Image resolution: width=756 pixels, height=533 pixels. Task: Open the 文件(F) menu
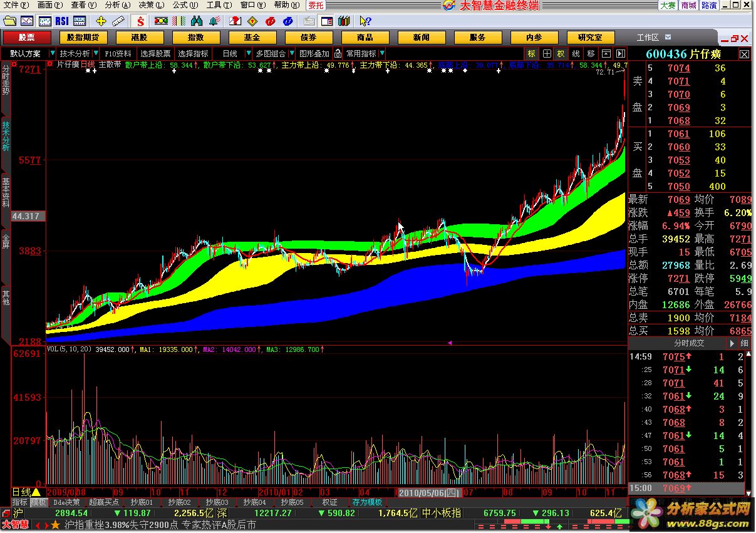point(15,5)
